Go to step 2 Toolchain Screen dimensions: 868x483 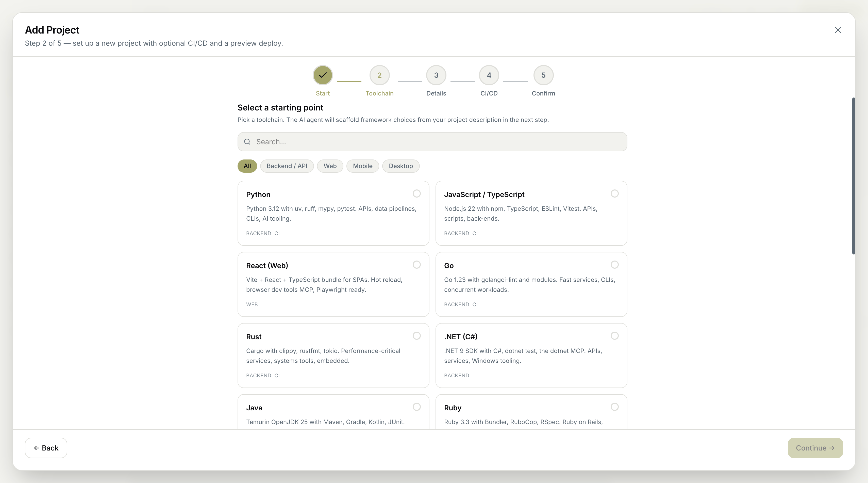pos(379,75)
